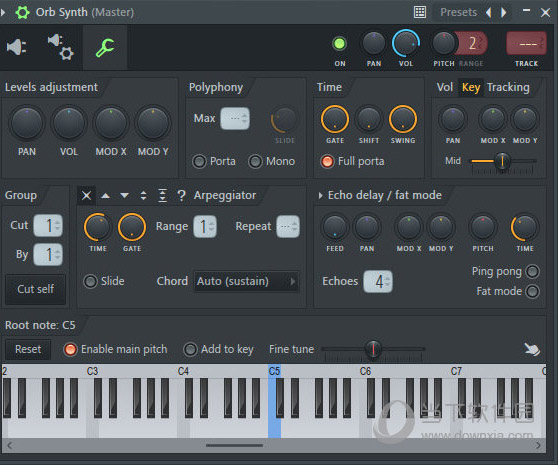Click the channel VOL knob in the top bar
The image size is (558, 465).
pyautogui.click(x=405, y=43)
